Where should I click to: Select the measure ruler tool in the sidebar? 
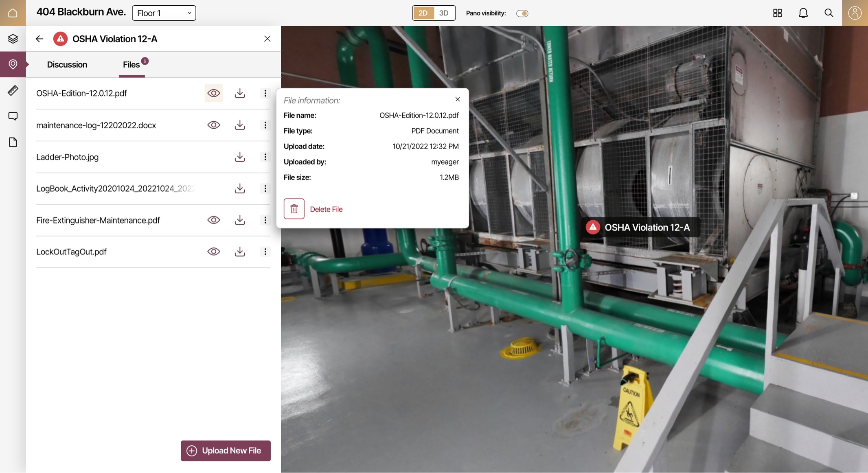pos(13,90)
